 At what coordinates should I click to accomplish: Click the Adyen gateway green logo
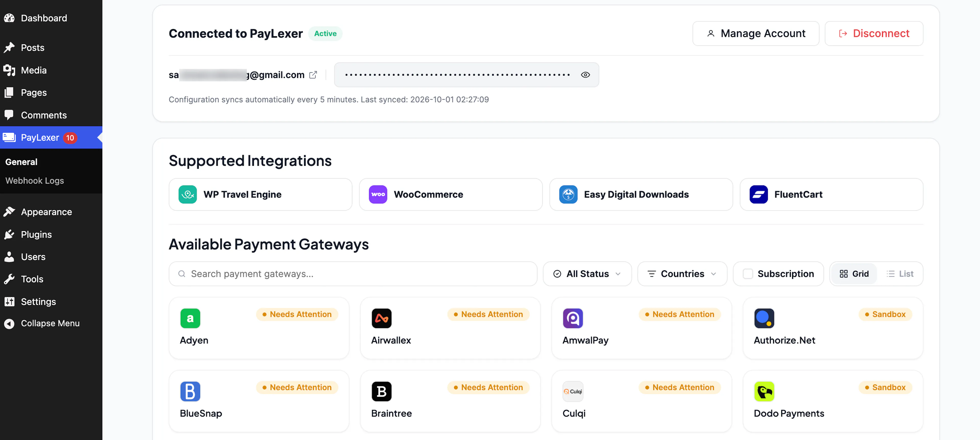pyautogui.click(x=190, y=318)
